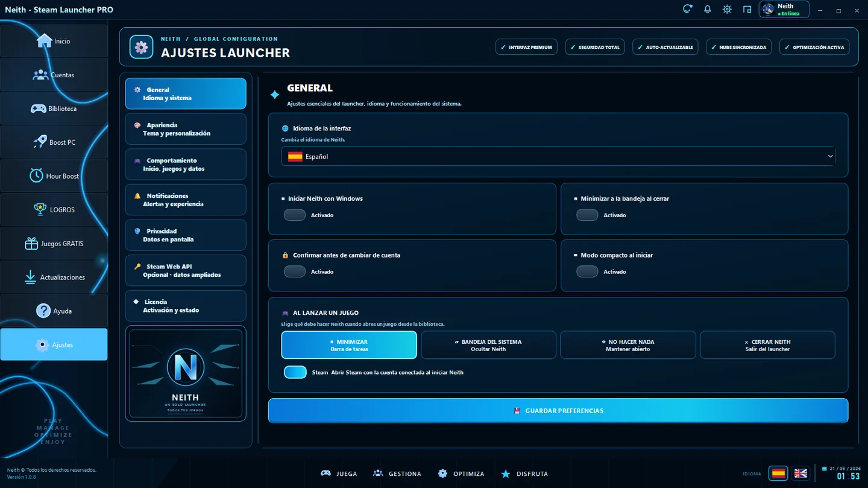Viewport: 868px width, 488px height.
Task: Open Apariencia Tema y personalización tab
Action: (186, 129)
